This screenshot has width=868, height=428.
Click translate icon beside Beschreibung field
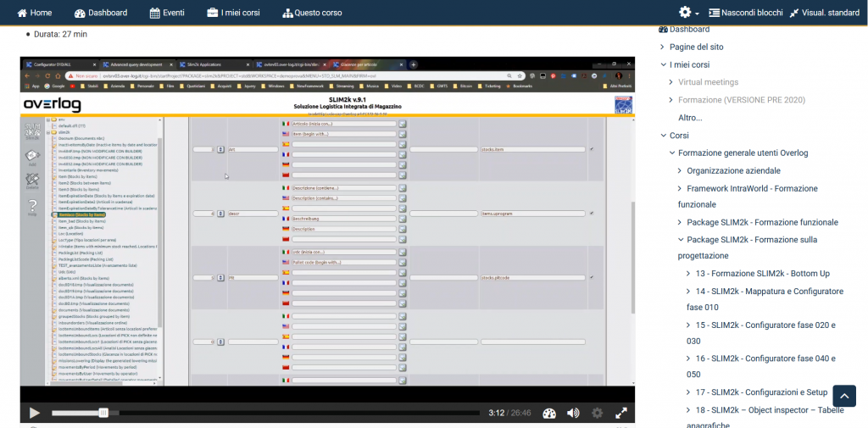[403, 219]
